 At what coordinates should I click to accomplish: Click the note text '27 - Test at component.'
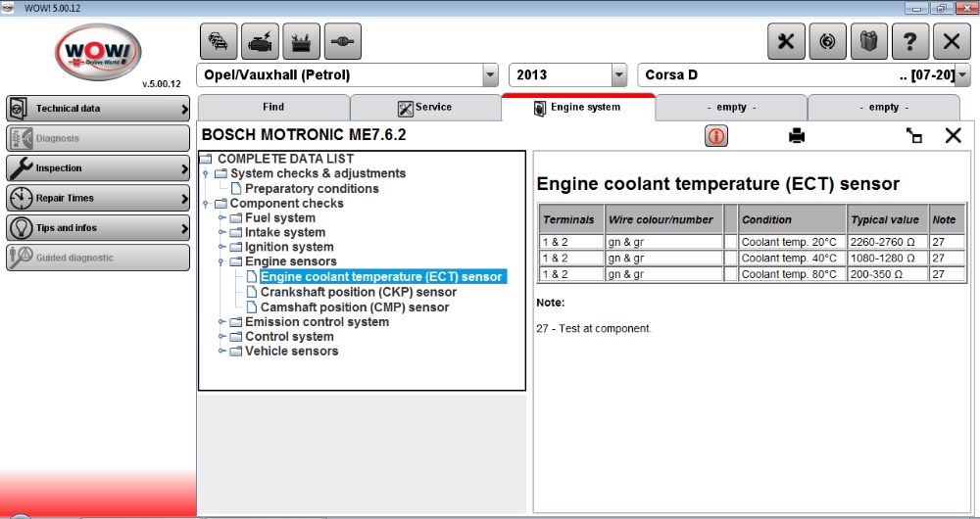coord(594,328)
